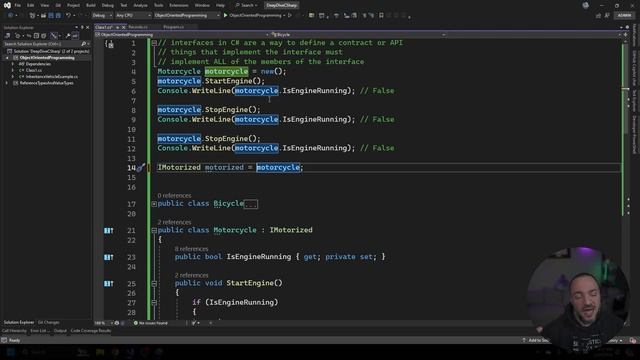Click the Visual Studio logo icon
The width and height of the screenshot is (640, 360).
tap(7, 5)
